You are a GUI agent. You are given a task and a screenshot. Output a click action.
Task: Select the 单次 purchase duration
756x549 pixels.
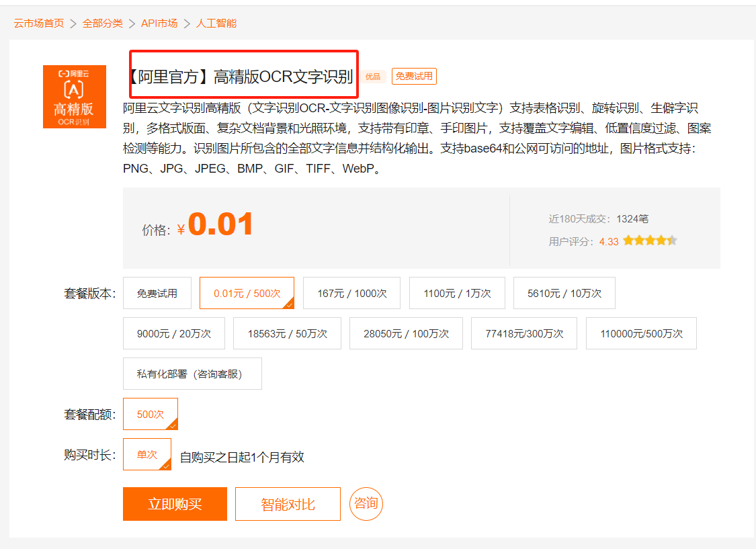(147, 454)
